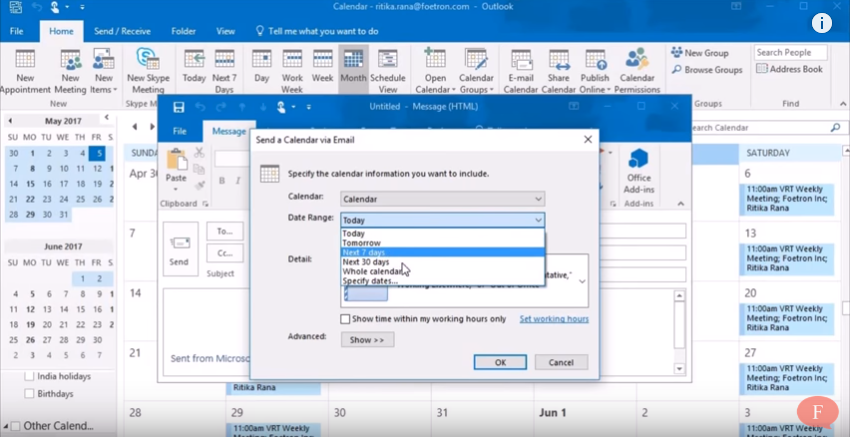Open Calendar Permissions
850x437 pixels.
pyautogui.click(x=637, y=72)
